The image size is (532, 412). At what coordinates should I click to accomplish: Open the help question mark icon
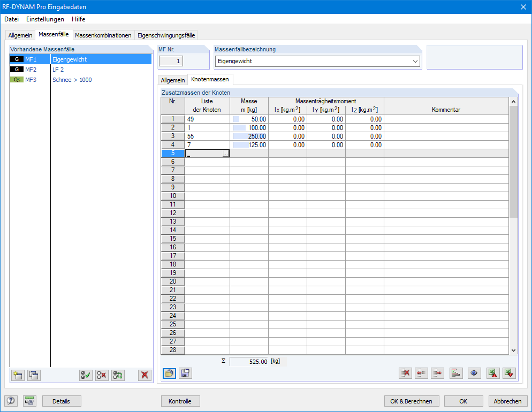tap(11, 401)
